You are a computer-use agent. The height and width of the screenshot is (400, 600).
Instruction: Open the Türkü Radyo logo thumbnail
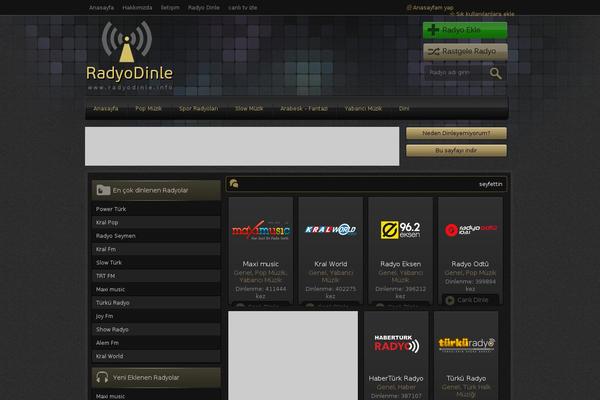point(466,344)
